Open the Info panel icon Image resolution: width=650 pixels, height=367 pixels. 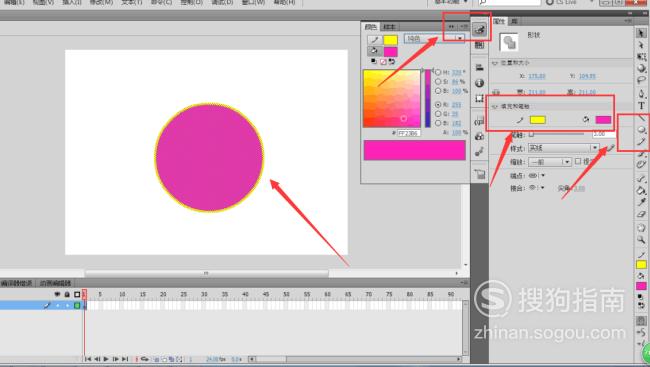(x=480, y=83)
